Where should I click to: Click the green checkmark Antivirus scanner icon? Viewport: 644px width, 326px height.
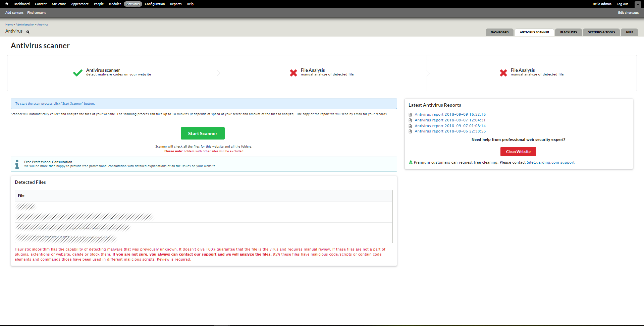click(77, 72)
